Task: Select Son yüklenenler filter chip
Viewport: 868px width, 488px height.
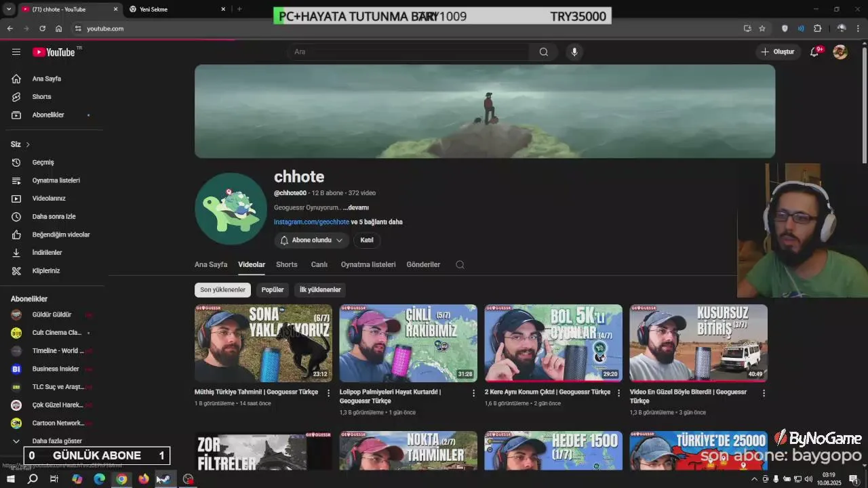Action: [x=222, y=290]
